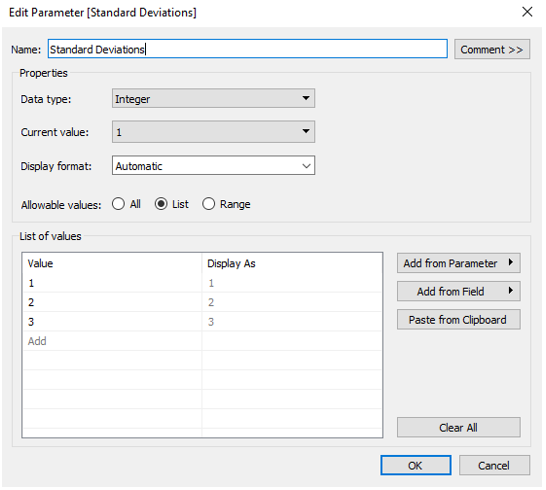Click the Display As cell for 3
This screenshot has width=546, height=490.
[292, 322]
